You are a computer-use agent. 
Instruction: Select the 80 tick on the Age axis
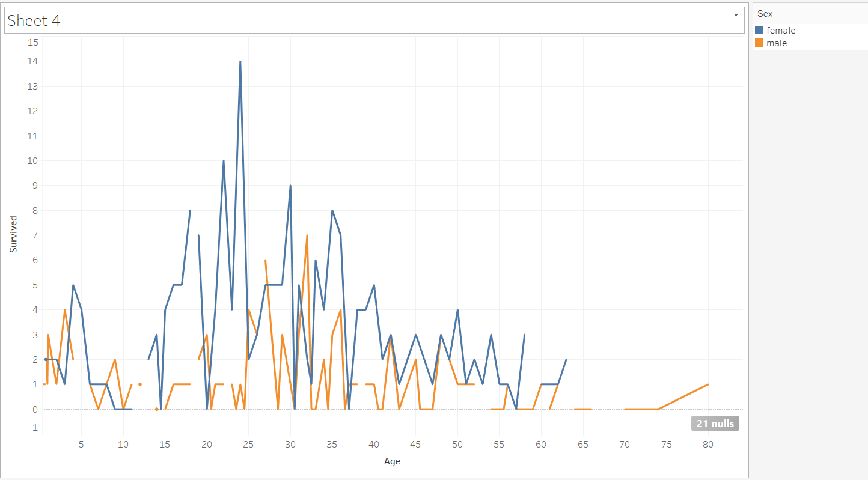click(x=708, y=445)
